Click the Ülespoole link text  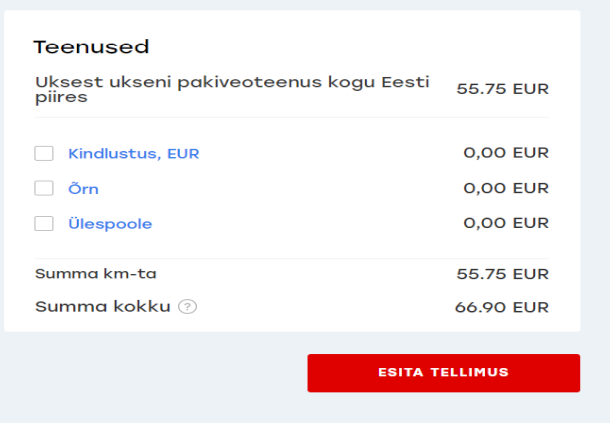110,224
